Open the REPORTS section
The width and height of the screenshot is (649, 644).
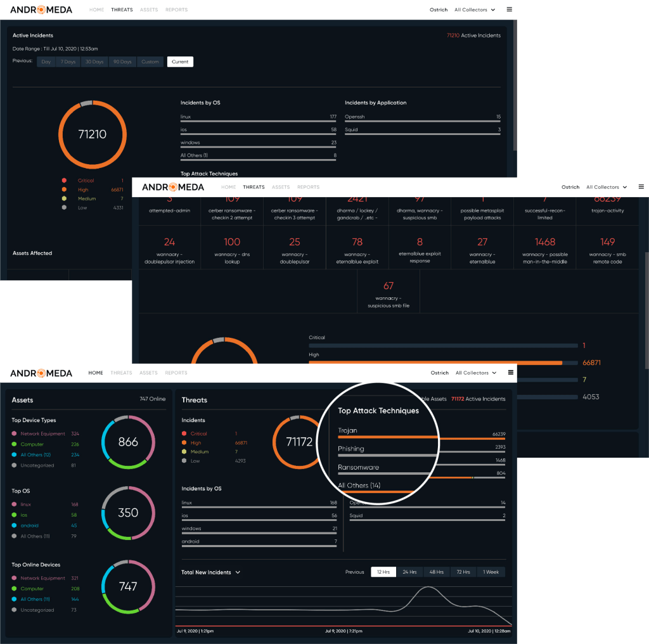(x=176, y=10)
